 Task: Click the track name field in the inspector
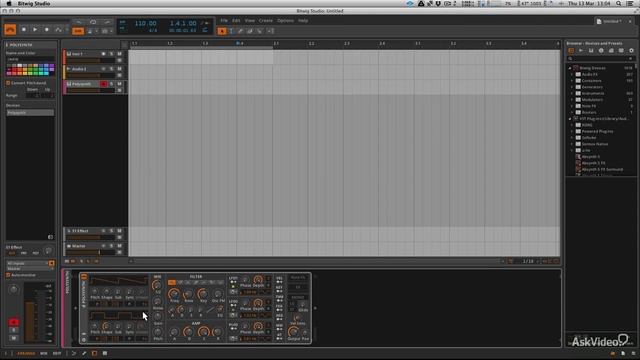pyautogui.click(x=30, y=59)
